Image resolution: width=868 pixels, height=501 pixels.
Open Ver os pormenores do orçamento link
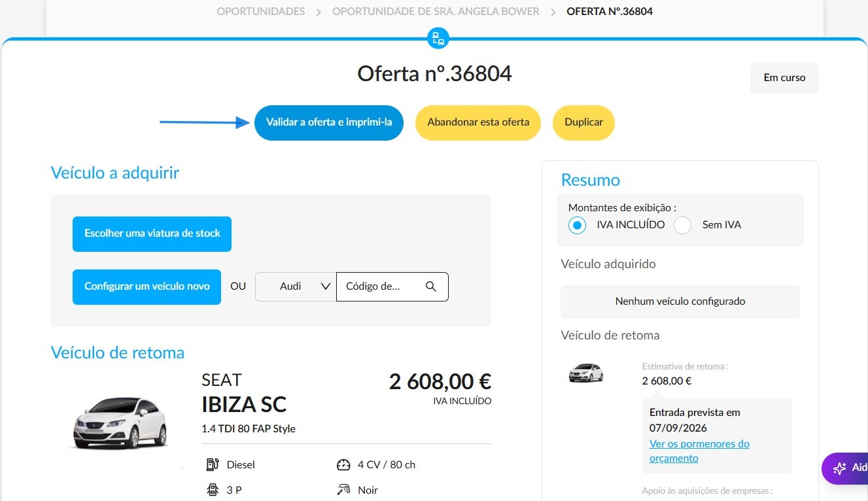point(699,451)
